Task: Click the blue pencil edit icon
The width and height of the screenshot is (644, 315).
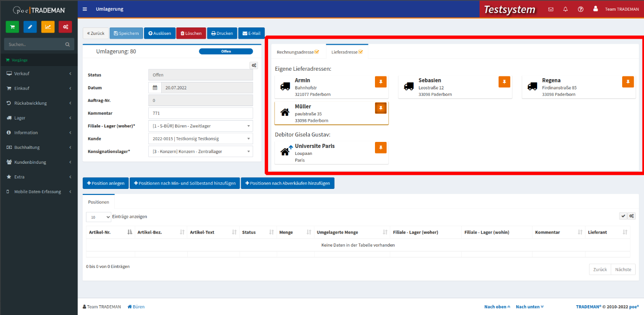Action: [30, 27]
